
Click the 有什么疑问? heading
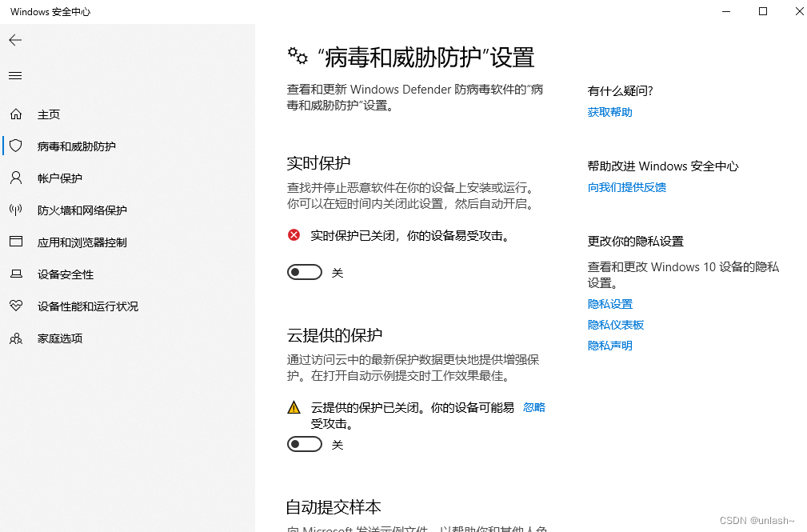click(x=620, y=90)
